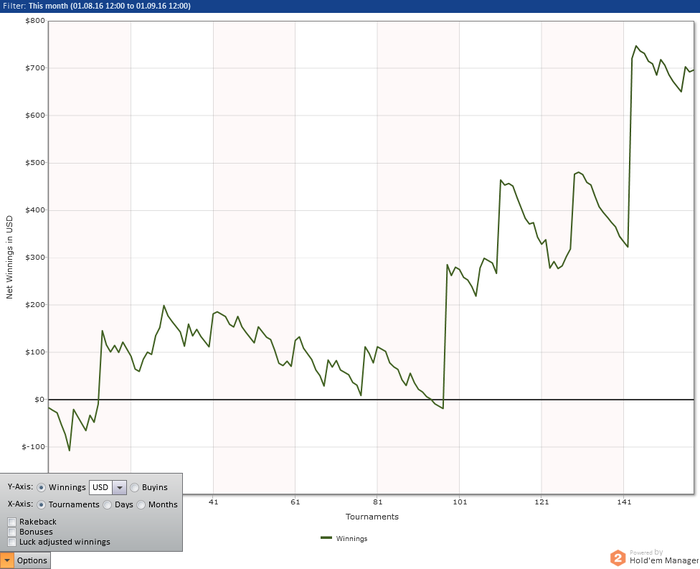Select the Buyins Y-axis radio button
Image resolution: width=700 pixels, height=569 pixels.
pyautogui.click(x=134, y=487)
